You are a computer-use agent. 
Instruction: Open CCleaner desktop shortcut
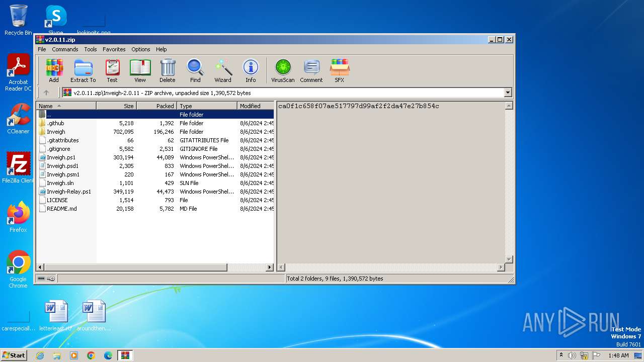tap(18, 119)
